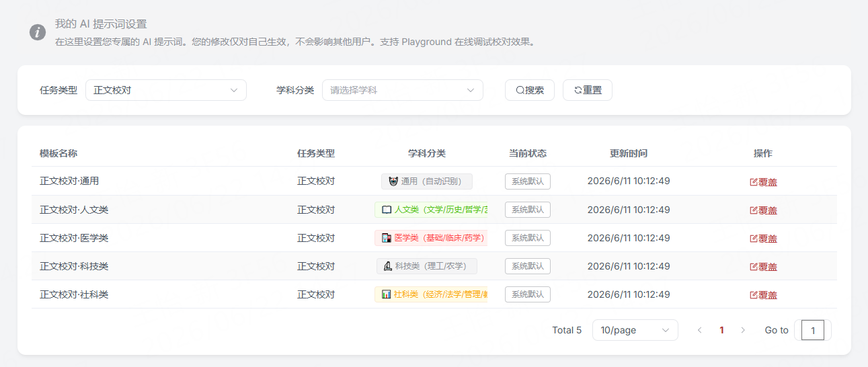Click 覆盖 for 正文校对·医学类
The width and height of the screenshot is (868, 367).
(763, 239)
